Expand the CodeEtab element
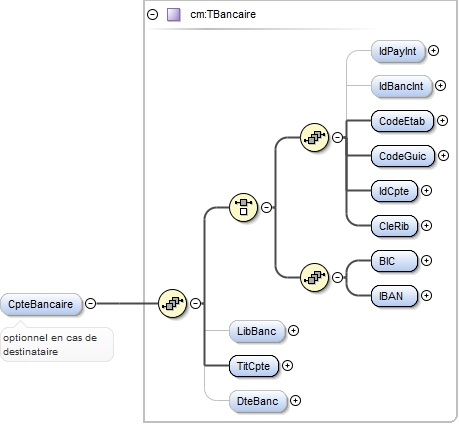Viewport: 459px width, 424px height. (442, 121)
